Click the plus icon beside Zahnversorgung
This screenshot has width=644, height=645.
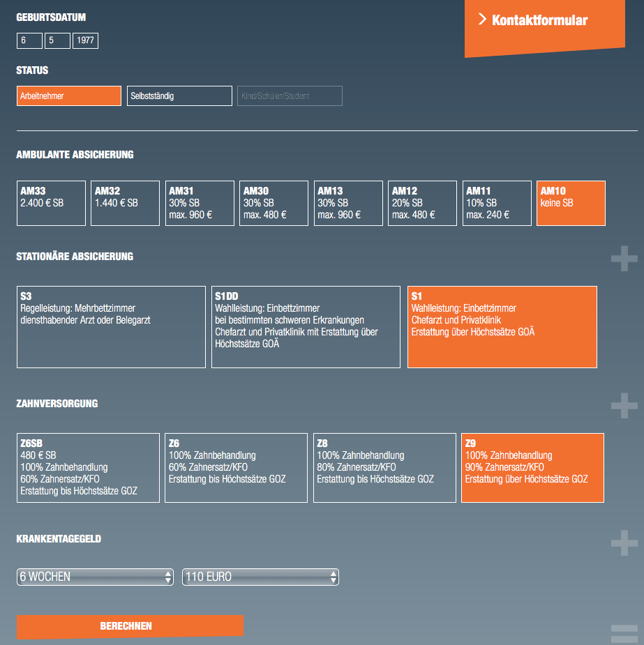(624, 406)
